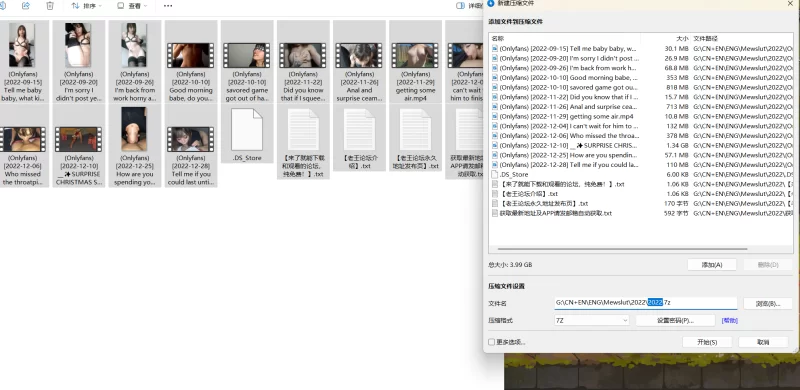Screen dimensions: 800x390
Task: Click the 1.34 GB size cell
Action: coord(678,145)
